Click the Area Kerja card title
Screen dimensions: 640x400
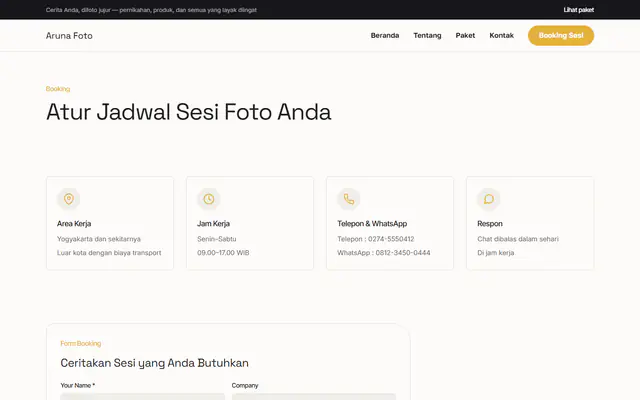[74, 224]
